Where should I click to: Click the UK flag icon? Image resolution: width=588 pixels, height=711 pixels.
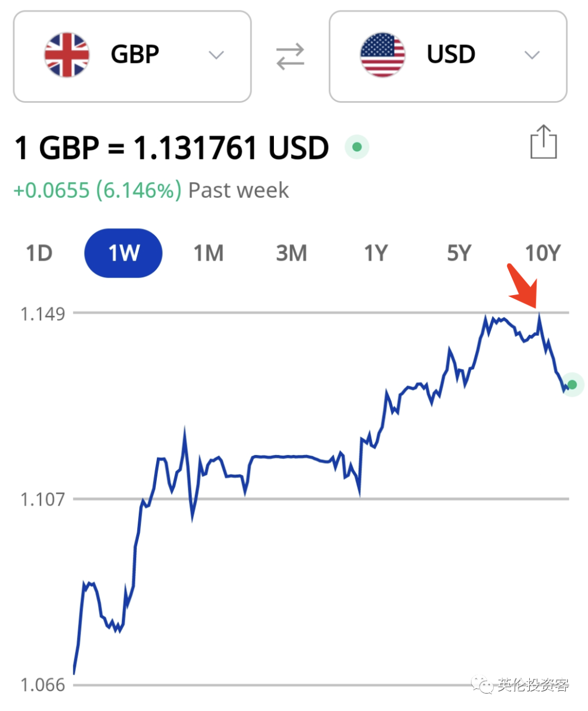67,55
